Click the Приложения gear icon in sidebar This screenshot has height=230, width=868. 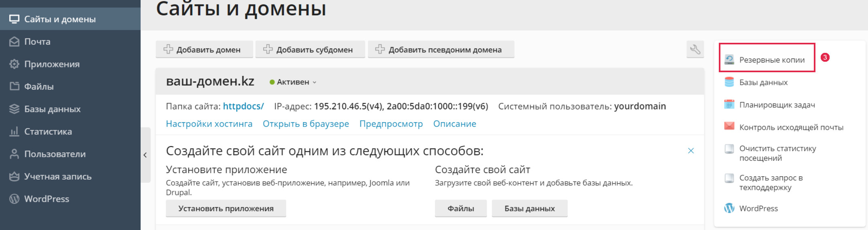coord(15,64)
